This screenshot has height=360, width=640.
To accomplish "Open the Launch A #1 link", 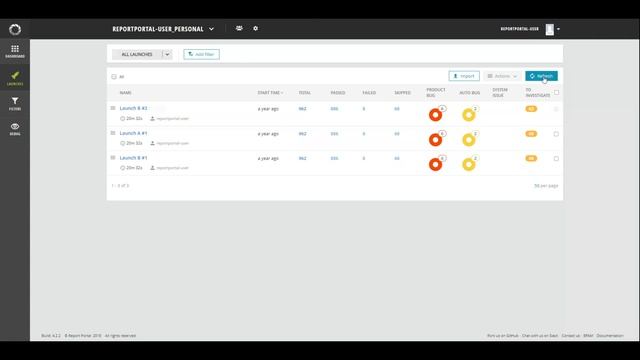I will [133, 133].
